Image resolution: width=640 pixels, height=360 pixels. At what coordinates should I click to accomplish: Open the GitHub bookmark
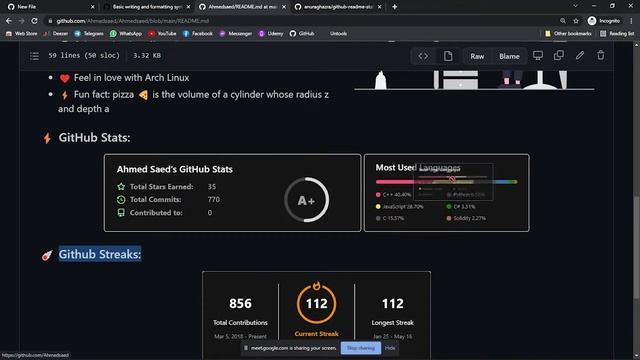[302, 33]
